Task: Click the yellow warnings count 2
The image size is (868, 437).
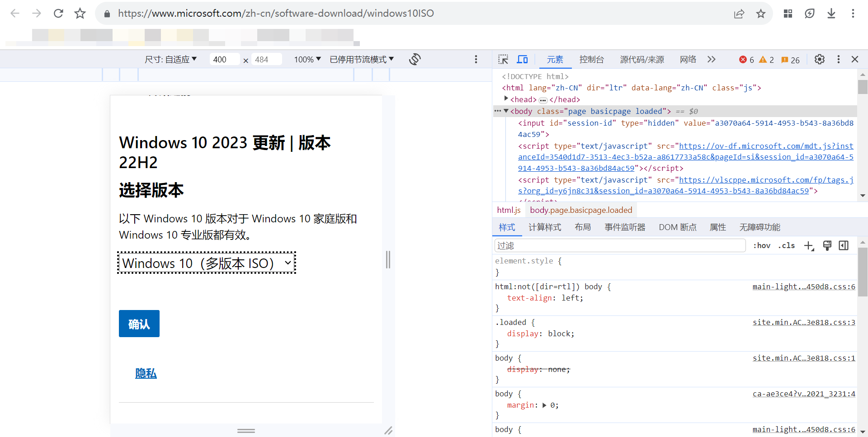Action: click(x=766, y=60)
